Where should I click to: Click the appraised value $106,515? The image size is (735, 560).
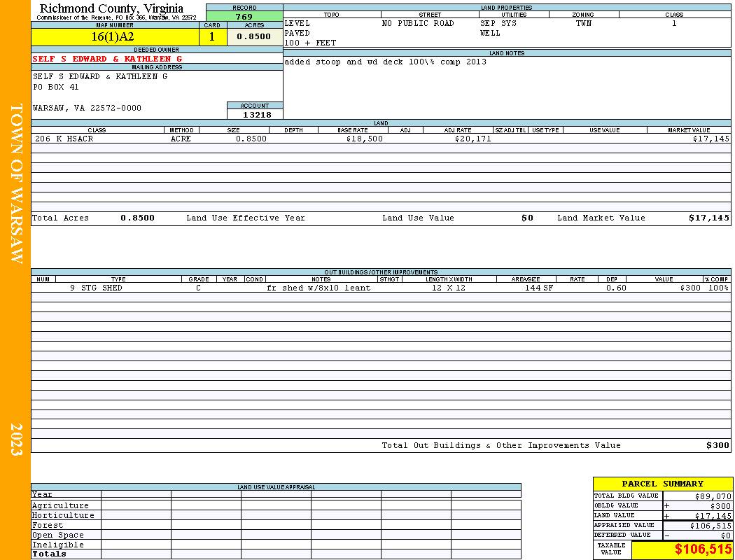(x=710, y=526)
